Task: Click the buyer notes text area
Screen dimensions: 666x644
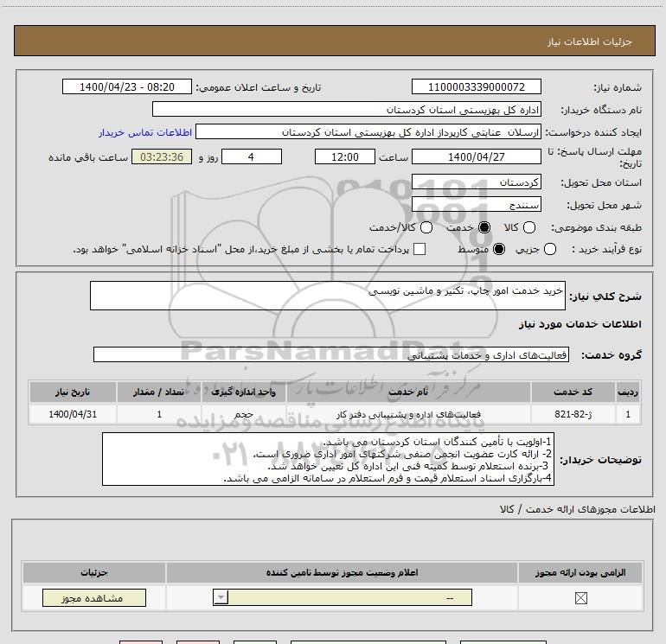Action: (328, 459)
